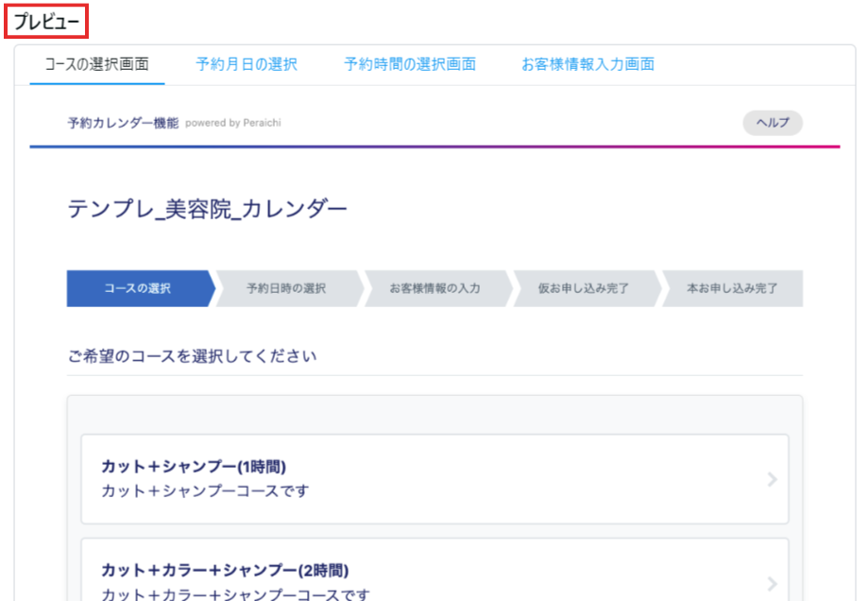This screenshot has height=601, width=868.
Task: Click the 予約カレンダー機能 label
Action: pos(123,123)
